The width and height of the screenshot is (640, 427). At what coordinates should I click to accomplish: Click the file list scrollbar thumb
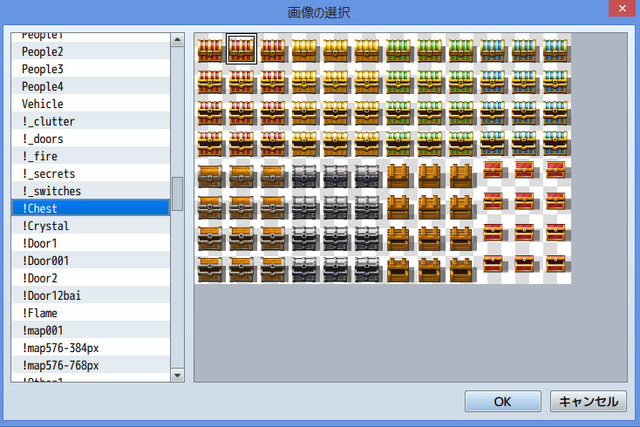click(x=177, y=193)
